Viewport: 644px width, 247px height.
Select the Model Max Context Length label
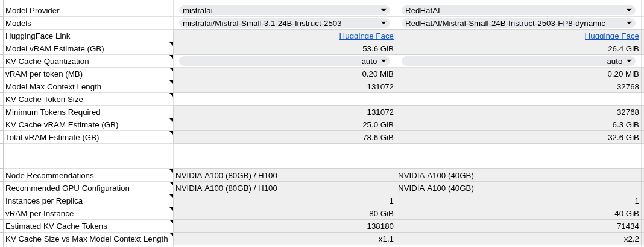88,86
